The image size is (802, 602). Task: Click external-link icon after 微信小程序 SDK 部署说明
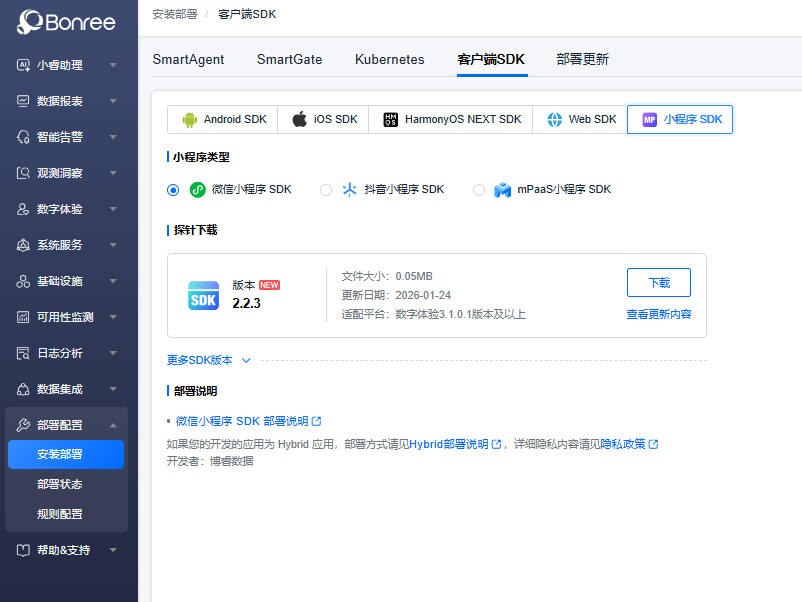[317, 421]
